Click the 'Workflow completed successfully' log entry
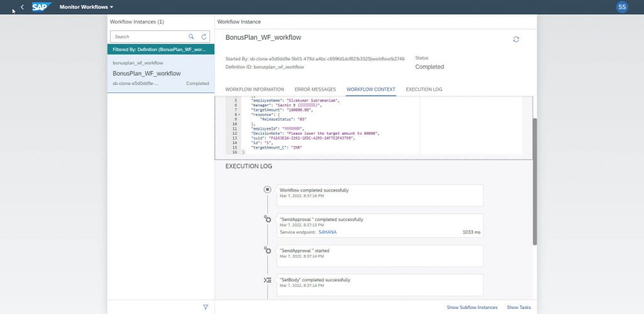 click(x=380, y=195)
